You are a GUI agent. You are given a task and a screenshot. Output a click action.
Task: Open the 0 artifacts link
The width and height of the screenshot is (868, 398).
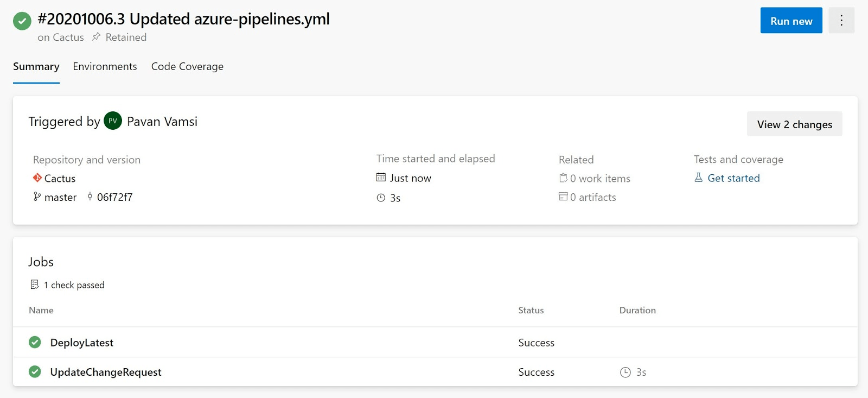[x=593, y=197]
